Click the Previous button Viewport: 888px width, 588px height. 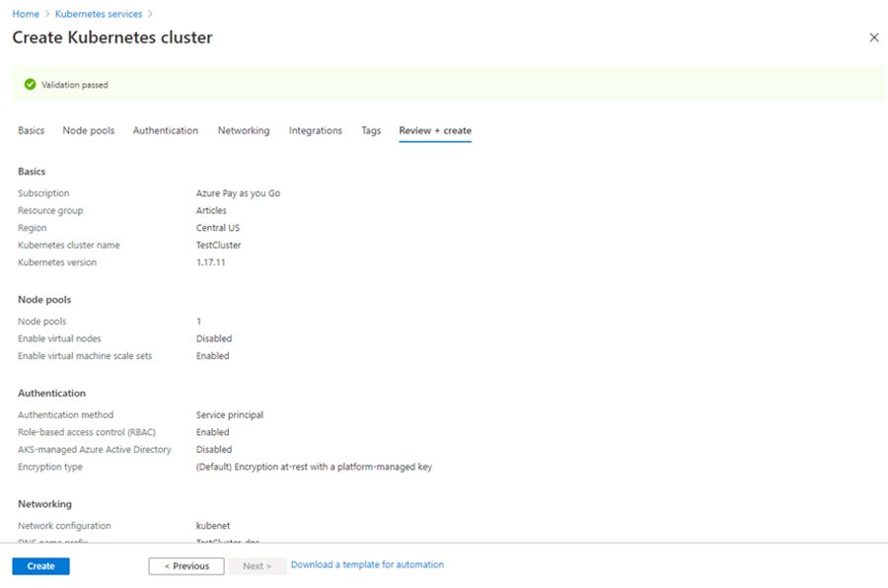pos(186,565)
